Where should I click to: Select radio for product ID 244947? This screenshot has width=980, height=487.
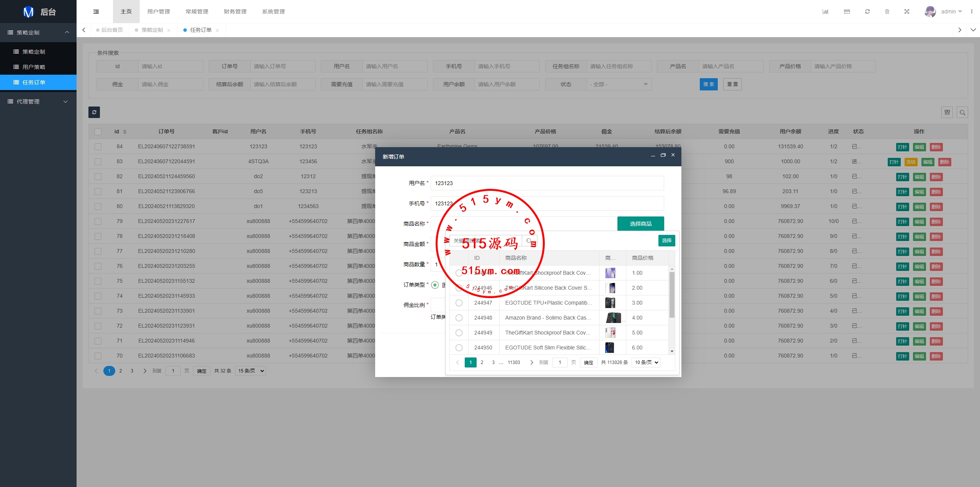point(459,303)
